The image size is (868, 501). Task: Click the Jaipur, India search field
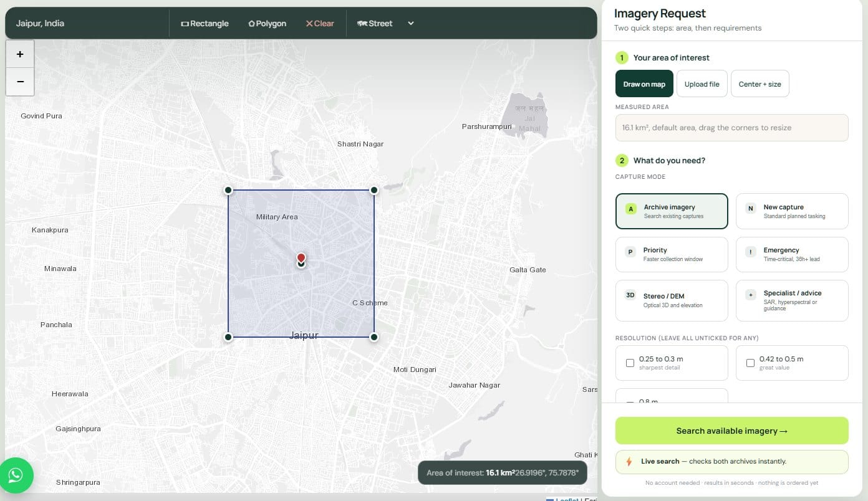[x=87, y=24]
